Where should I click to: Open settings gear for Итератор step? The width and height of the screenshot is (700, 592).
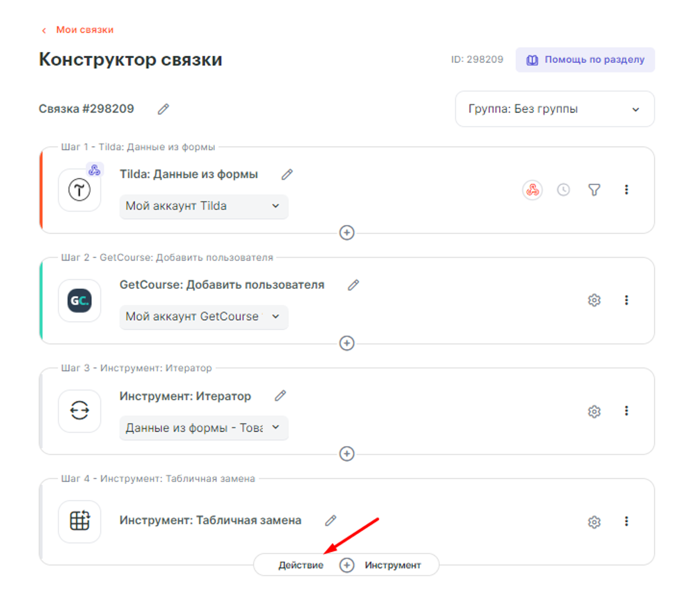pyautogui.click(x=594, y=411)
